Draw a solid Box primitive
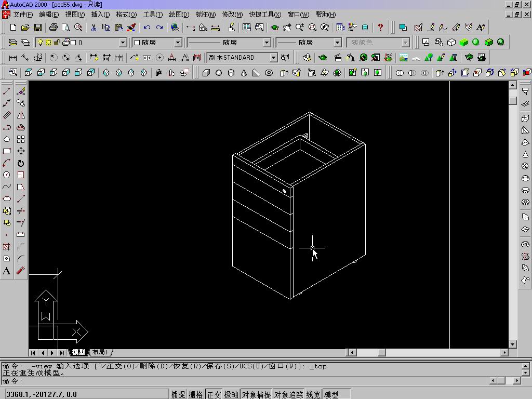This screenshot has width=532, height=399. 206,73
